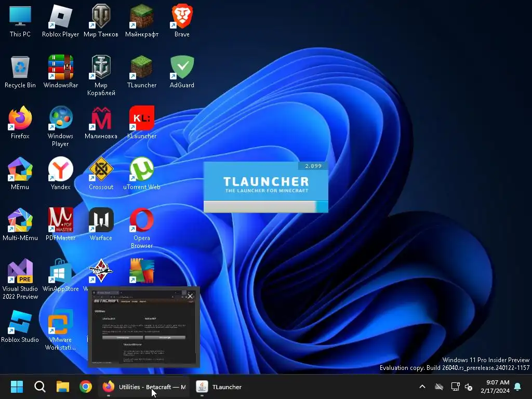532x399 pixels.
Task: Select the PDFMaster shortcut
Action: pyautogui.click(x=60, y=224)
